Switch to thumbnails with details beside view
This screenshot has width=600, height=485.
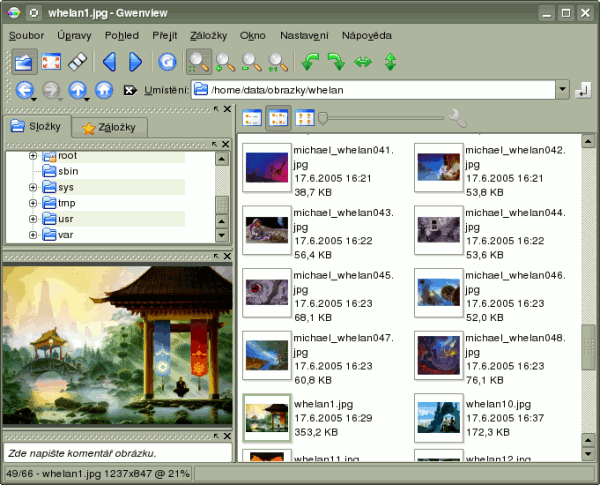click(278, 118)
